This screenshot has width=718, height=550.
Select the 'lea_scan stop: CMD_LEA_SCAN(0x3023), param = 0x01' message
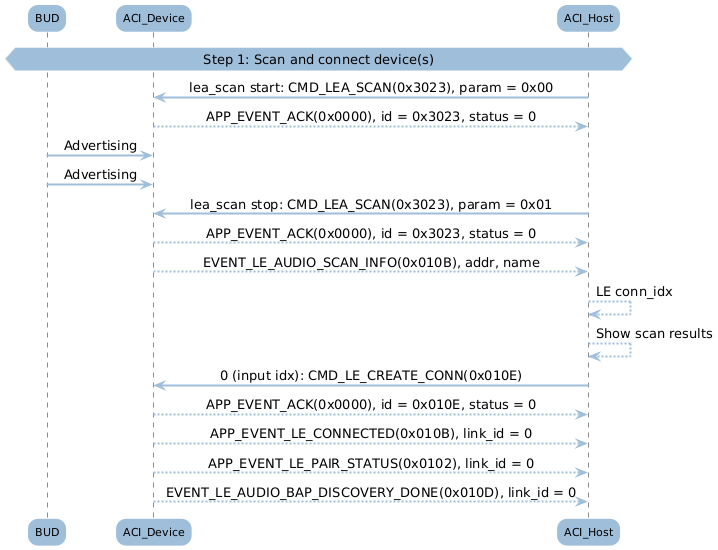pos(371,204)
